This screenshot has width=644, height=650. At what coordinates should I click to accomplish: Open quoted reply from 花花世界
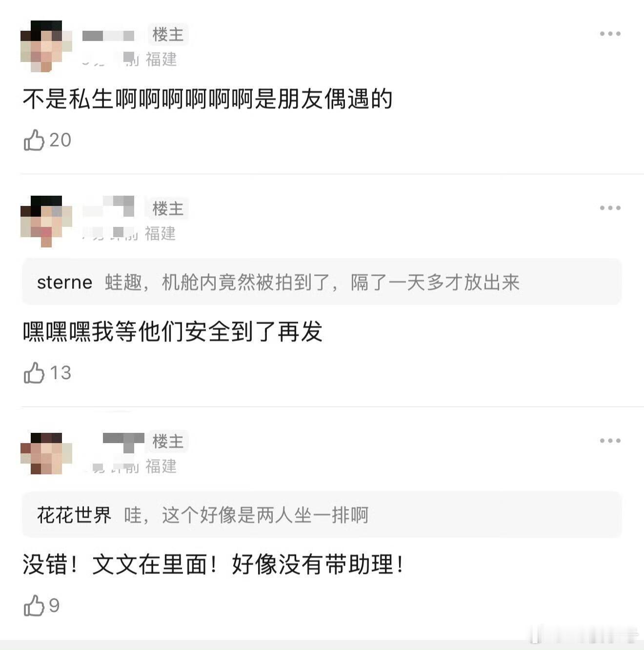(x=322, y=515)
